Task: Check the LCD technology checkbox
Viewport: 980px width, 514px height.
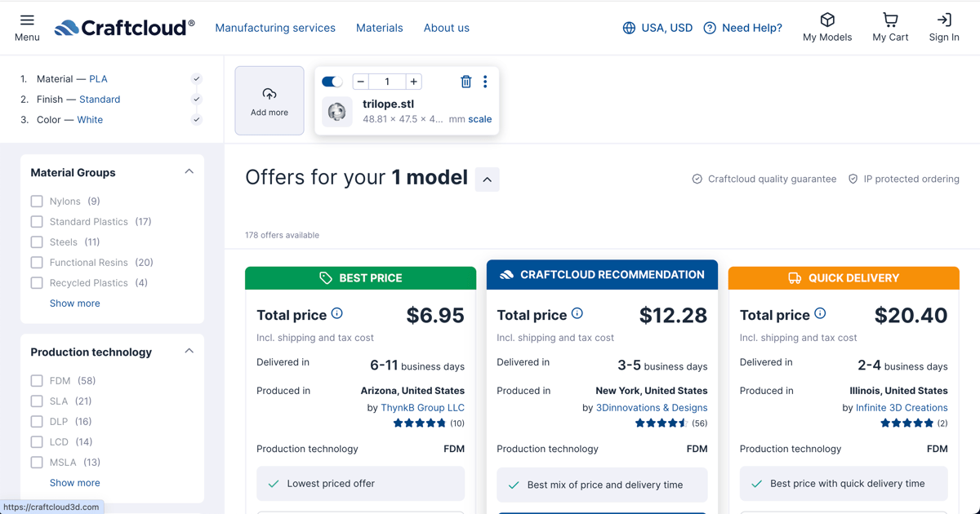Action: point(37,442)
